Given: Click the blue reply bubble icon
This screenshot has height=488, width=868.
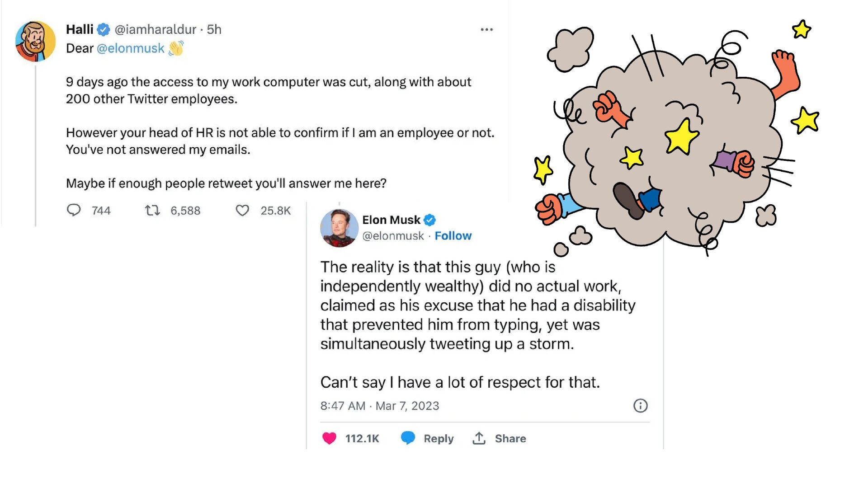Looking at the screenshot, I should coord(408,438).
